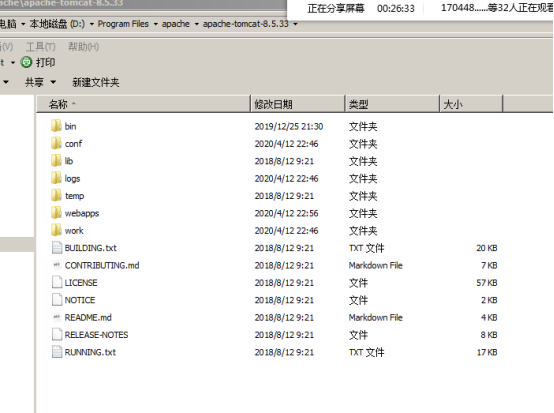Select the webapps folder icon
Screen dimensions: 554x413
point(56,213)
